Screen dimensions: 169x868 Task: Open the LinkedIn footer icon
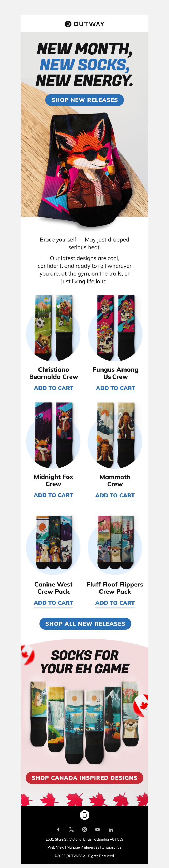click(x=111, y=829)
